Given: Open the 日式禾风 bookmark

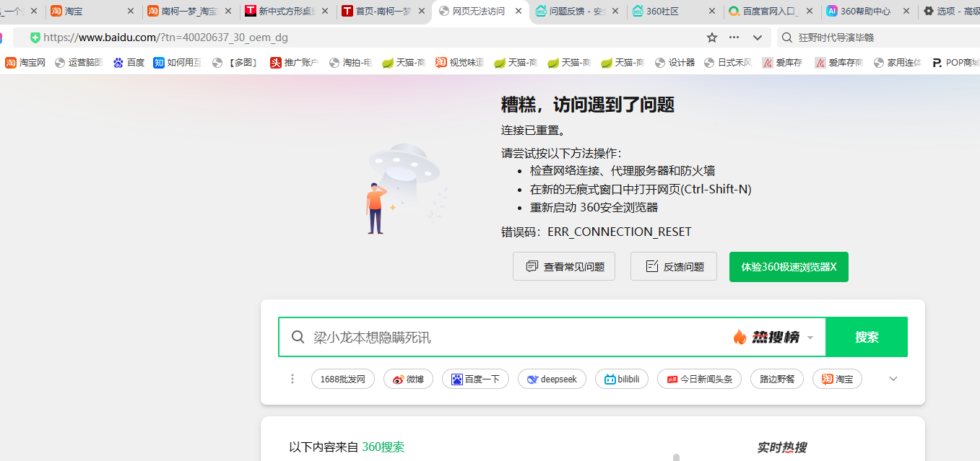Looking at the screenshot, I should click(728, 63).
